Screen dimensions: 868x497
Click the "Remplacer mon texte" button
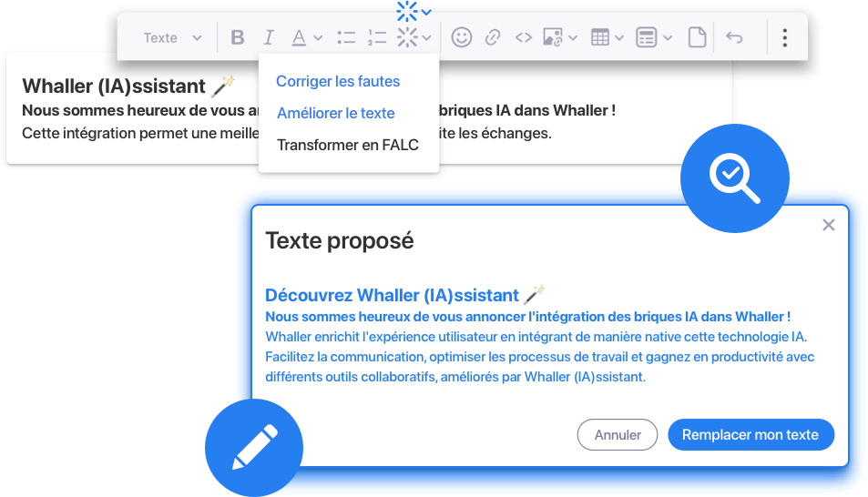(x=751, y=434)
